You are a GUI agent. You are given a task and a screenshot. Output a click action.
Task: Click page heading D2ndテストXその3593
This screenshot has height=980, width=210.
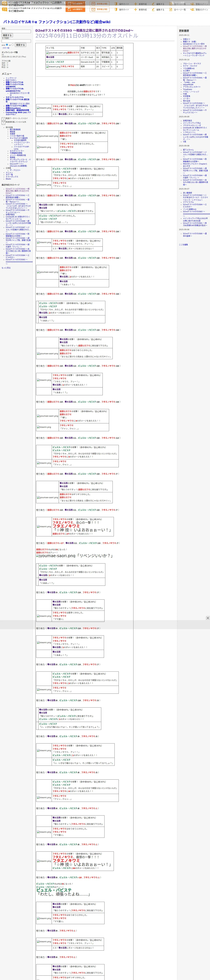(x=84, y=30)
